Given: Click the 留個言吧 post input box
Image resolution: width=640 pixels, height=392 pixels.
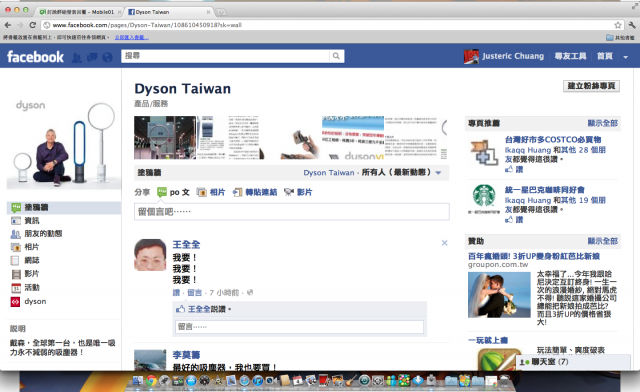Looking at the screenshot, I should [292, 212].
